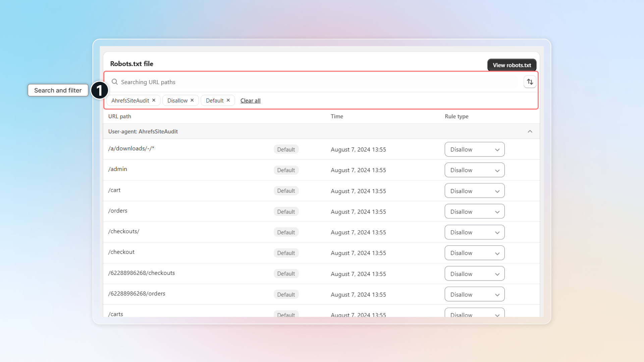Open rule type dropdown for /a/downloads/-/*

point(474,149)
